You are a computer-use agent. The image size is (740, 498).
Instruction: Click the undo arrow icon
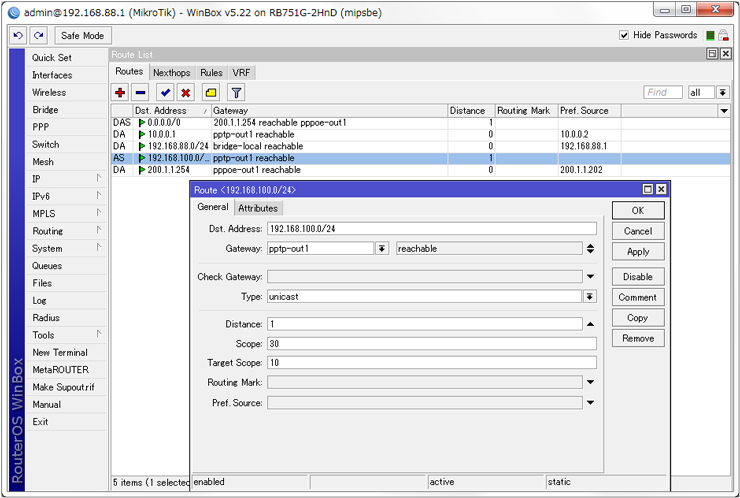tap(19, 35)
